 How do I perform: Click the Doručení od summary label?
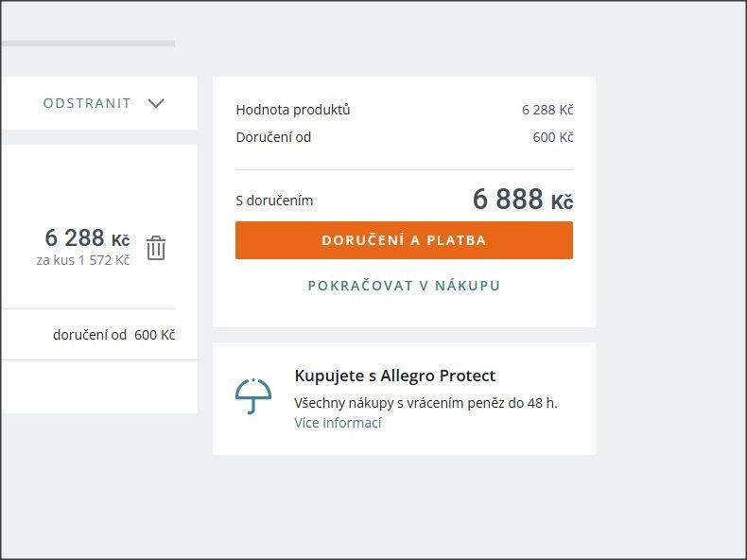click(x=273, y=137)
